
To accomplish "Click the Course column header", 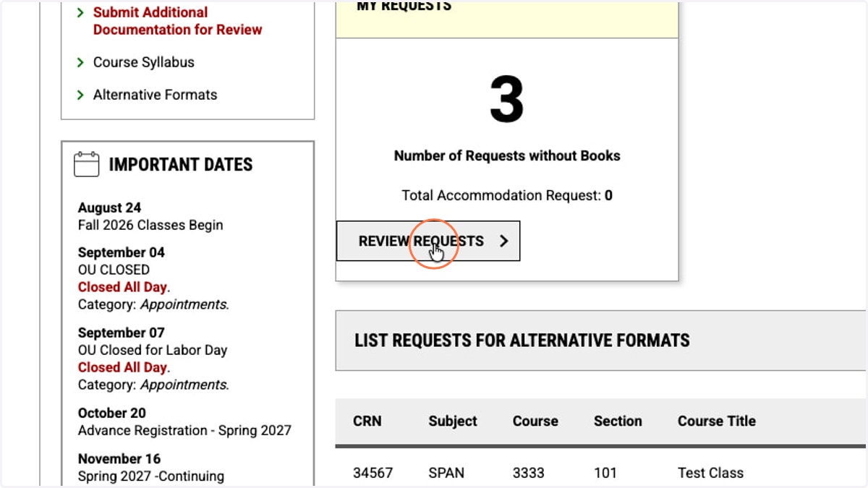I will coord(535,421).
